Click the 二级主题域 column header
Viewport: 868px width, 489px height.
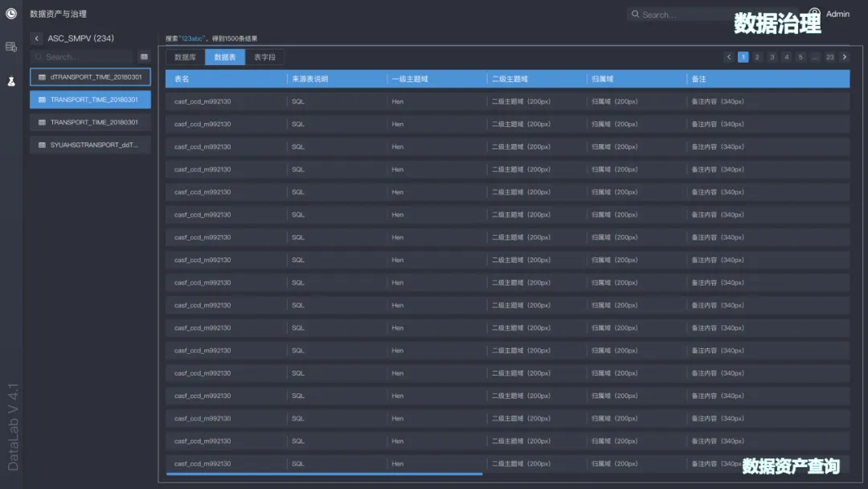pyautogui.click(x=510, y=79)
